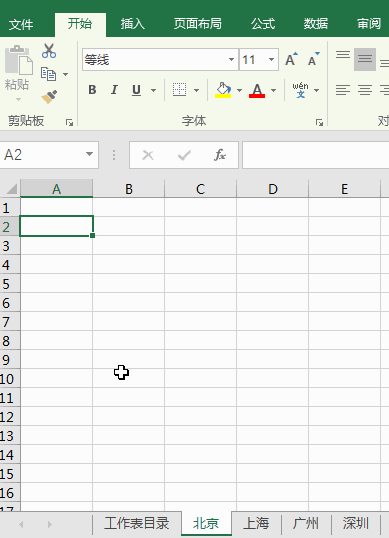Click the formula bar resize dots handle
The width and height of the screenshot is (389, 538).
(x=114, y=155)
